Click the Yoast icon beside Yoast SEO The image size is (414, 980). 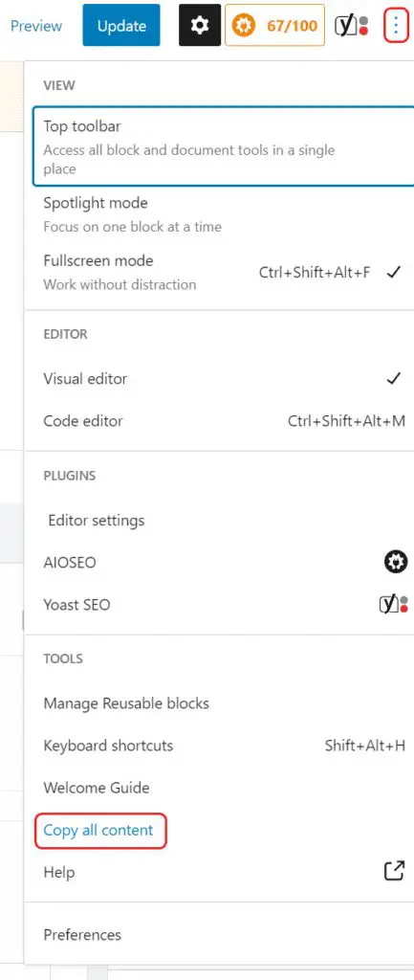(x=394, y=605)
